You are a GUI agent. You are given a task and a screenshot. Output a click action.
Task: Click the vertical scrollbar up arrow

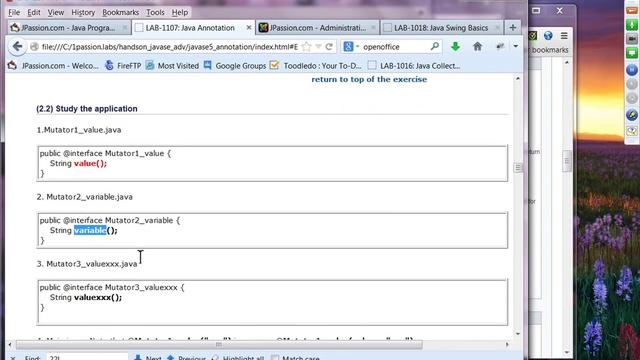coord(518,78)
